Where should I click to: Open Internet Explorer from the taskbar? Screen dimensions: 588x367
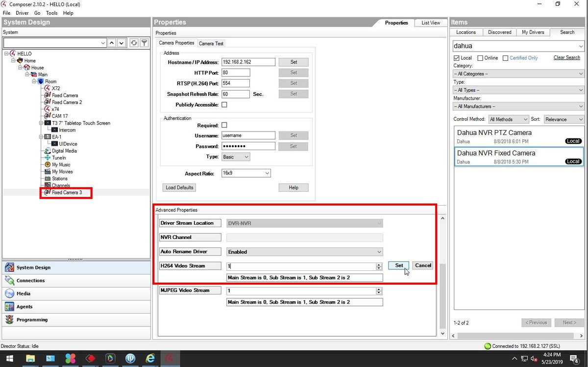pos(150,358)
